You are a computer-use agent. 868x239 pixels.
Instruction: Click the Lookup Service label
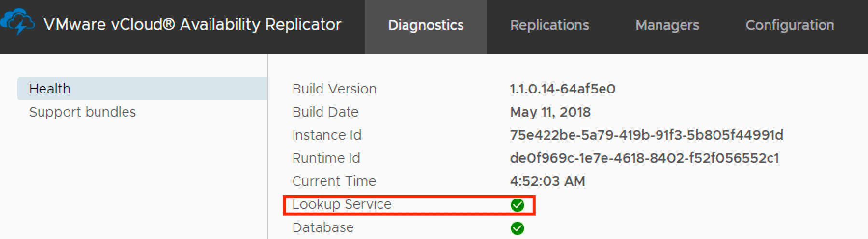[342, 204]
